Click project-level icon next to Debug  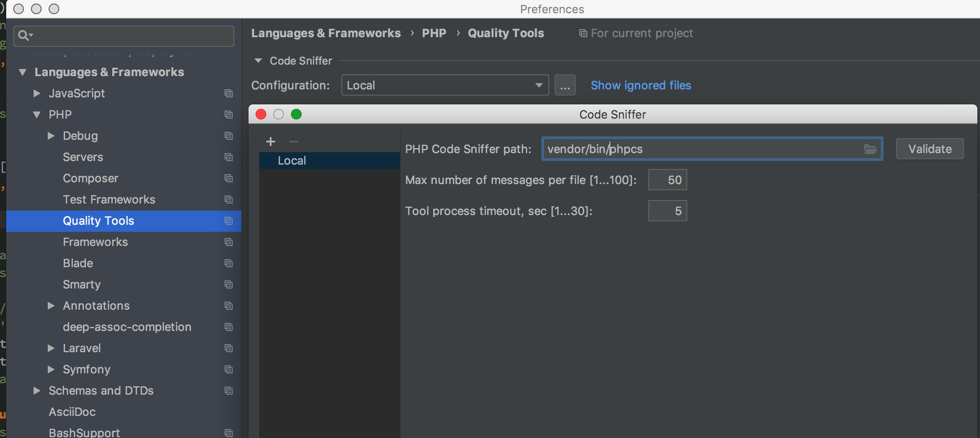[x=229, y=136]
